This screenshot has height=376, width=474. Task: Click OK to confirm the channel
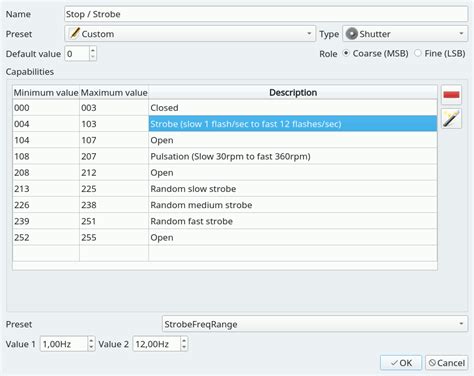401,363
